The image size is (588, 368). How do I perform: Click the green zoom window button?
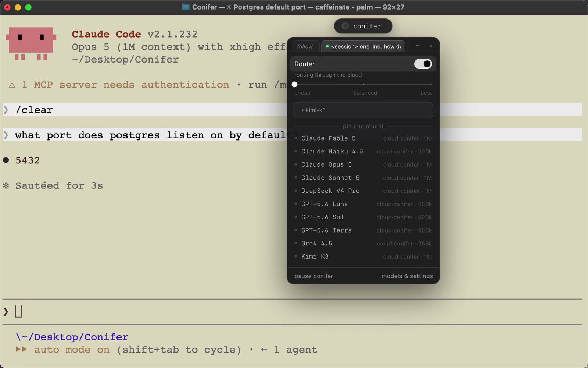click(28, 7)
